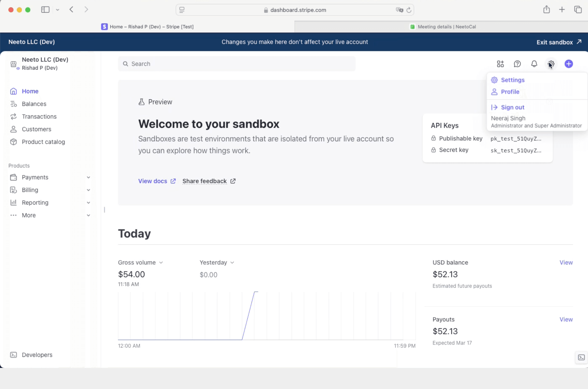Click the account store icon beside Neeto LLC

pos(14,64)
